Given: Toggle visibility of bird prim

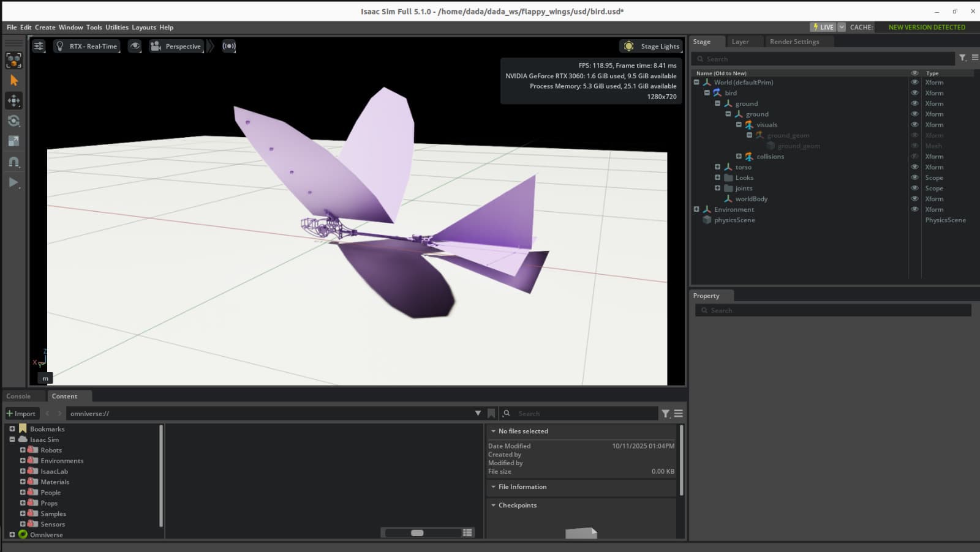Looking at the screenshot, I should 914,93.
